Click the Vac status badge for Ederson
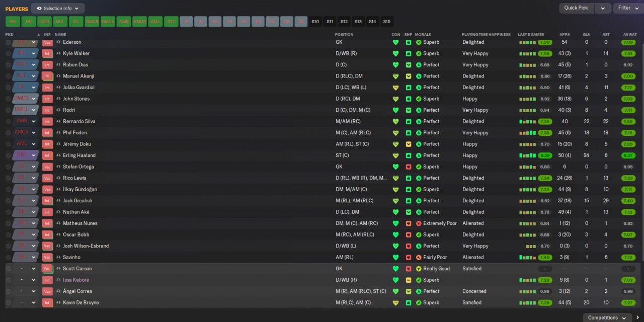Image resolution: width=644 pixels, height=322 pixels. coord(47,43)
